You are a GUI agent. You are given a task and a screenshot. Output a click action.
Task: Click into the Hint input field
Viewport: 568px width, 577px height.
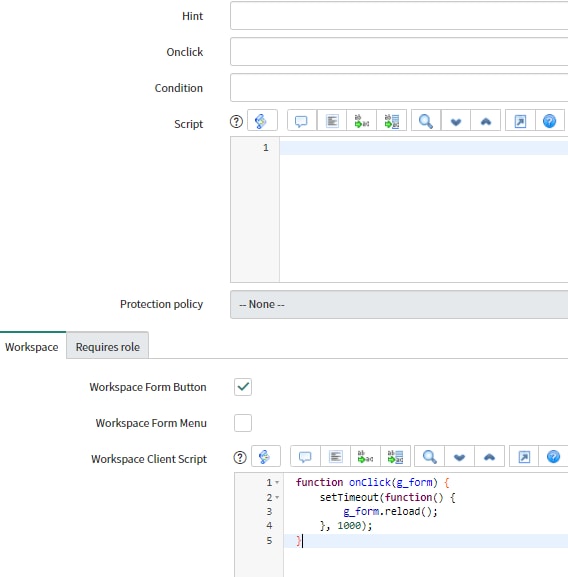(399, 16)
